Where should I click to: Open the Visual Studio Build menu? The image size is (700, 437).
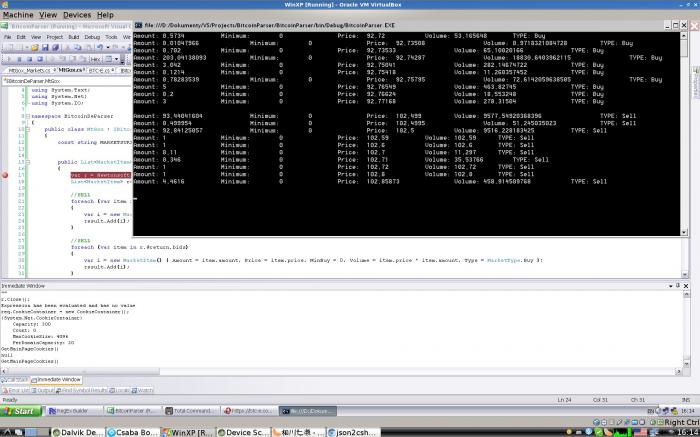(74, 37)
